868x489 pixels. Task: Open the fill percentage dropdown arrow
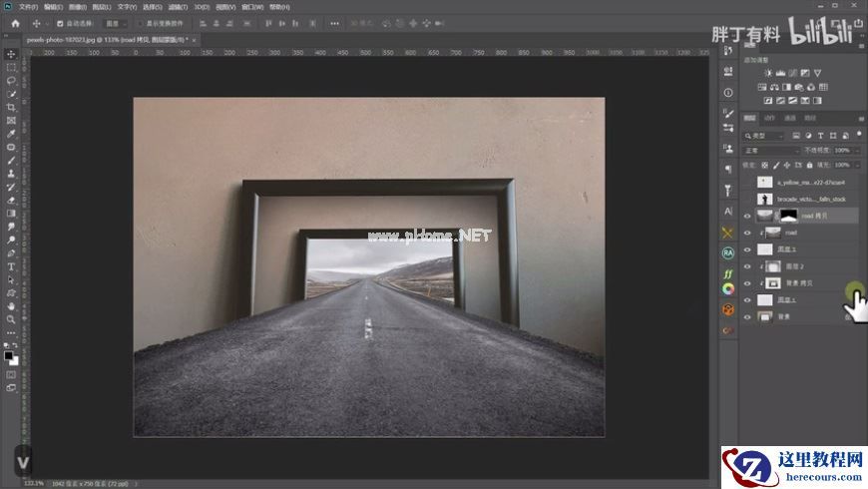coord(857,165)
